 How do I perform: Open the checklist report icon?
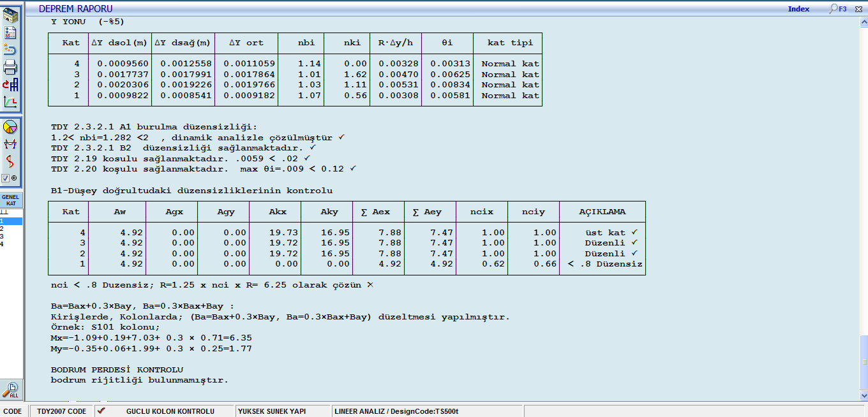click(x=10, y=33)
